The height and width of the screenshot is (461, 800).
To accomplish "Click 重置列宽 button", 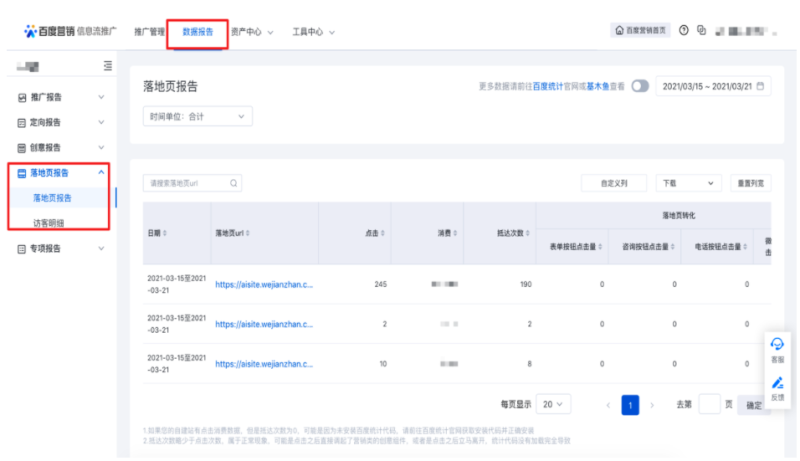I will [751, 183].
